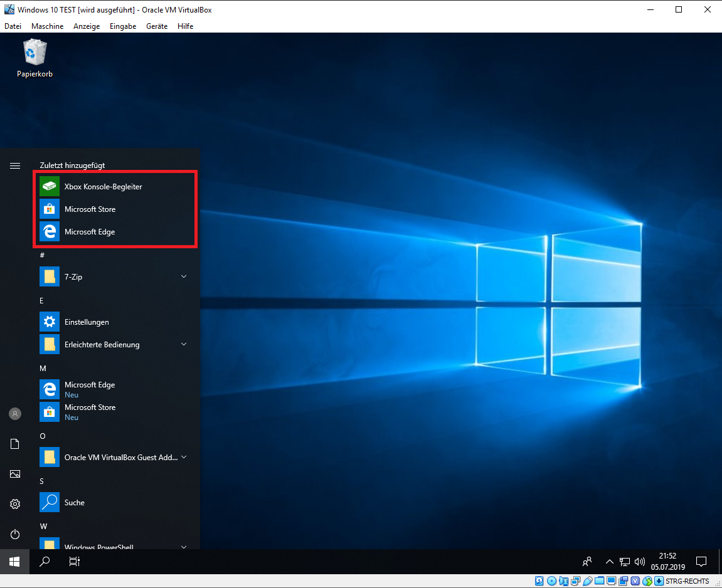Open taskbar search magnifier
Viewport: 722px width, 588px height.
pyautogui.click(x=45, y=561)
